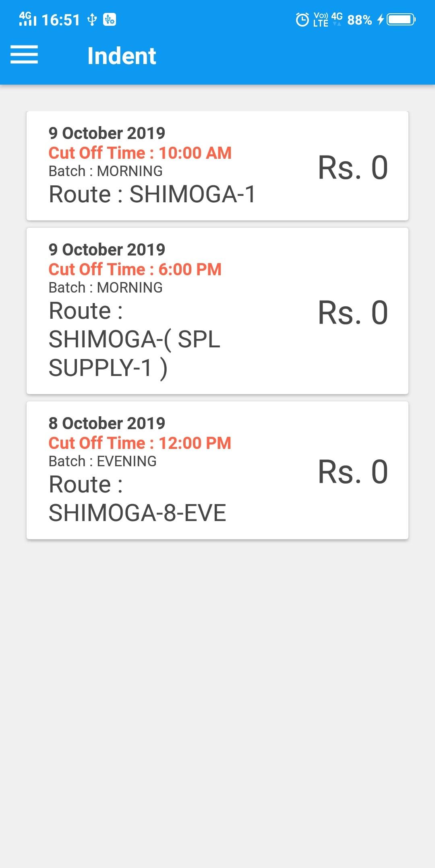Tap Cut Off Time 6:00 PM text
The height and width of the screenshot is (868, 435).
[135, 269]
